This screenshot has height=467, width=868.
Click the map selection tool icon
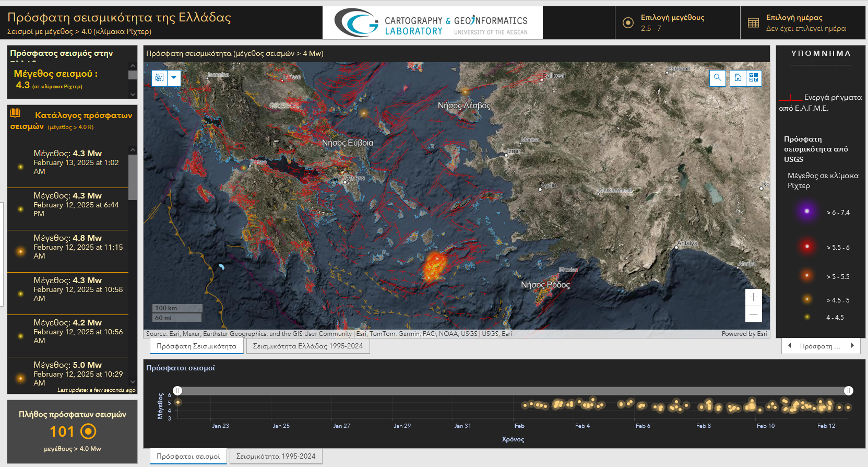click(x=159, y=78)
